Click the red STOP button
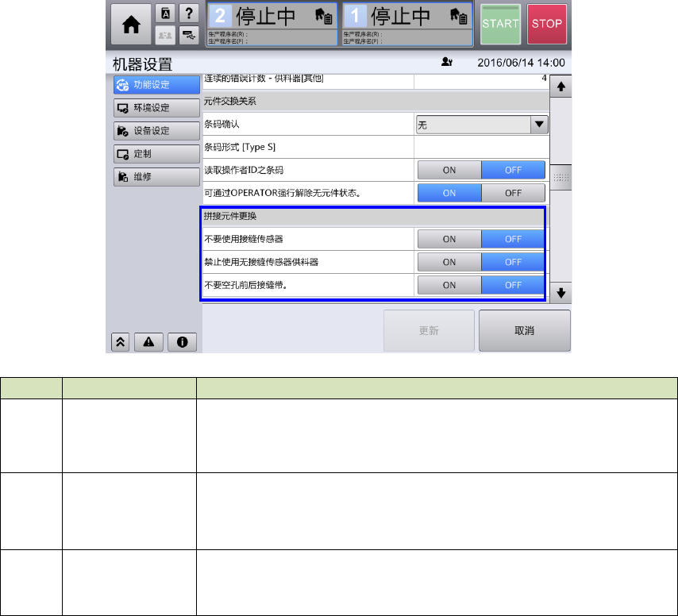Viewport: 678px width, 616px height. (547, 24)
